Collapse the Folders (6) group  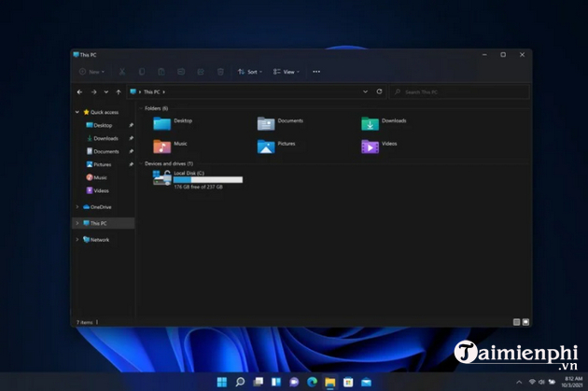click(141, 108)
